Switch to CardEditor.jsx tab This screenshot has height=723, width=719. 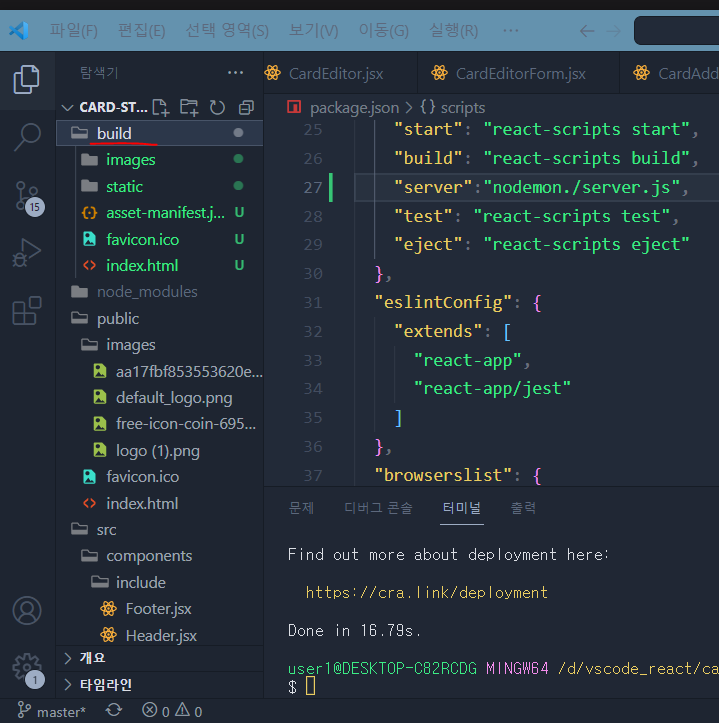tap(340, 73)
